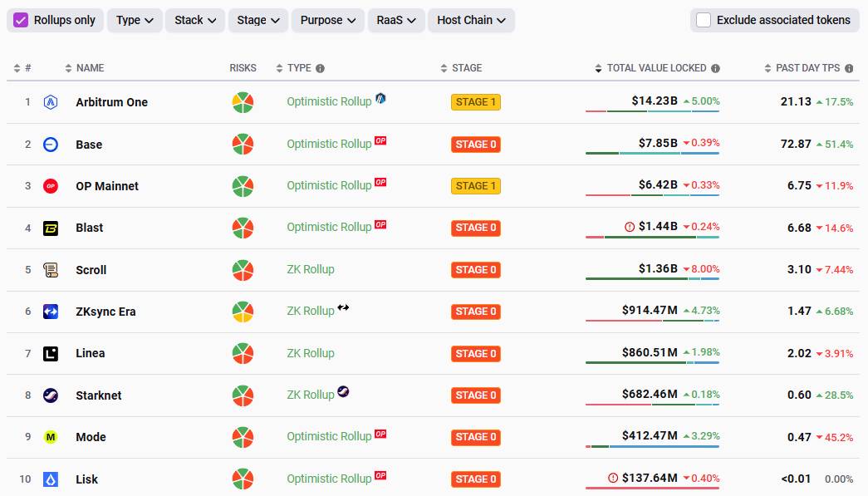Open the Type filter dropdown
The height and width of the screenshot is (496, 868).
pos(135,21)
